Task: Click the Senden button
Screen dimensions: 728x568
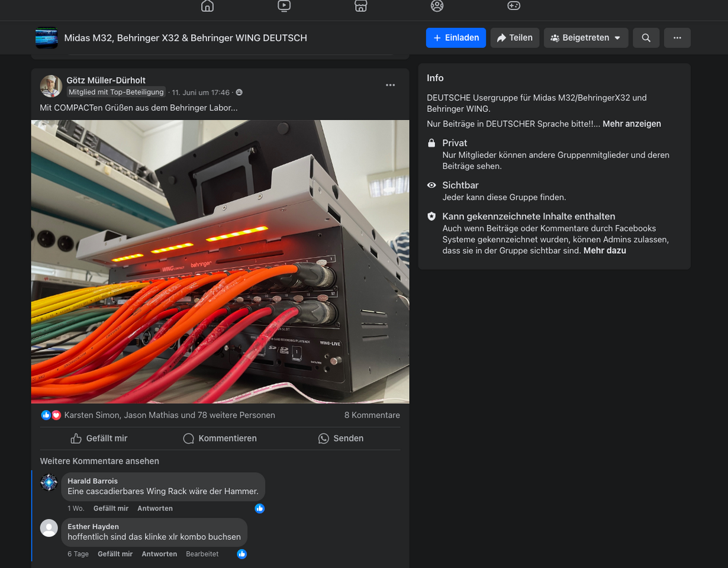Action: click(x=340, y=438)
